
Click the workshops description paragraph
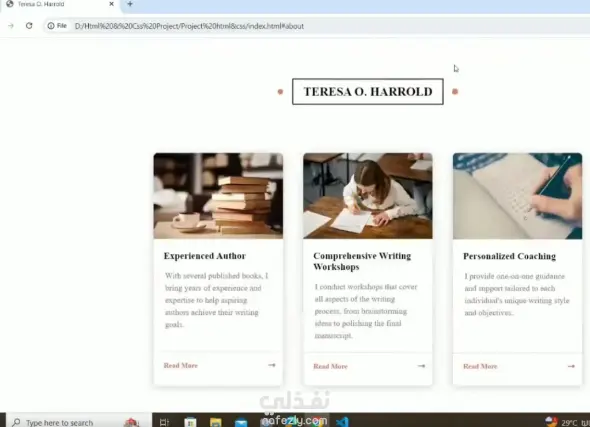pyautogui.click(x=366, y=311)
